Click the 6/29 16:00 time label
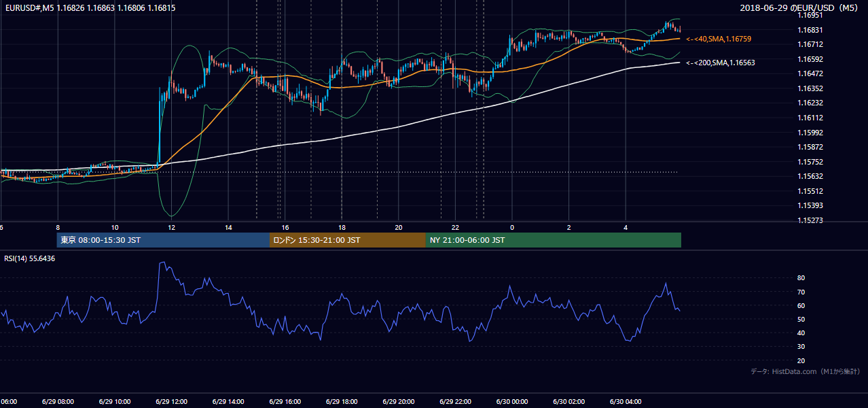The width and height of the screenshot is (868, 408). click(x=285, y=402)
